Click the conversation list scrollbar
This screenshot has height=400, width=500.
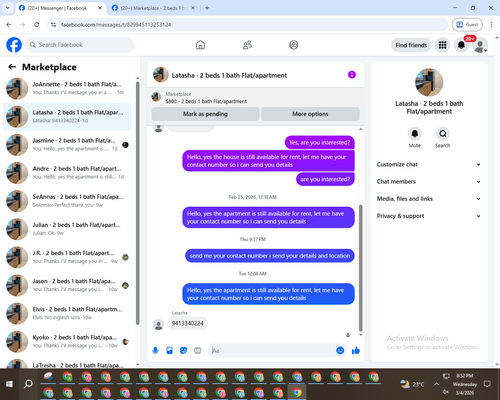(x=137, y=203)
